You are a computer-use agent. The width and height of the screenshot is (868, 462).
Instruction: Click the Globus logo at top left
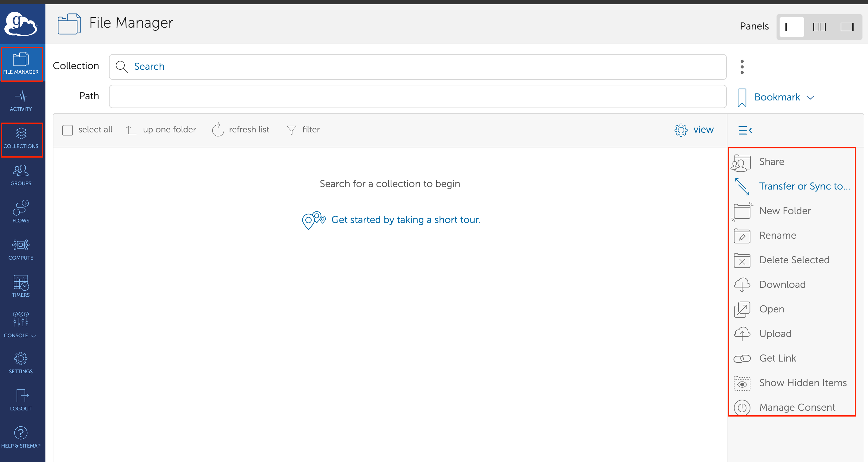point(21,24)
